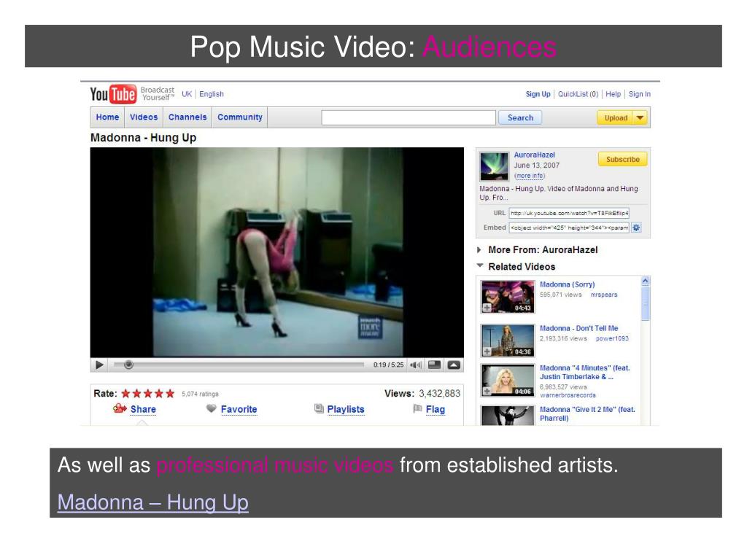
Task: Click the Flag icon
Action: point(417,408)
